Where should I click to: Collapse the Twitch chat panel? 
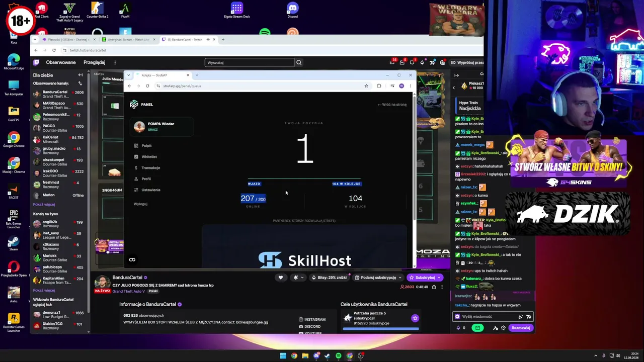456,75
